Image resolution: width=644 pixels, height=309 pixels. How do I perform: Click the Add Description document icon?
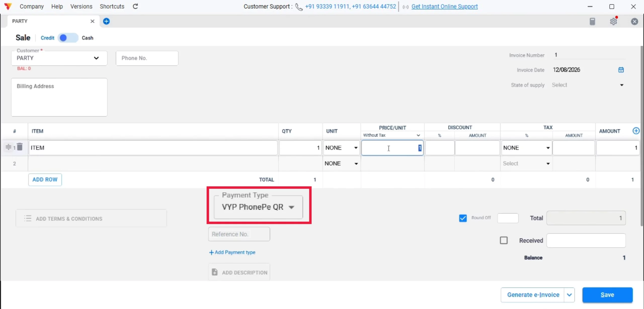pos(215,272)
